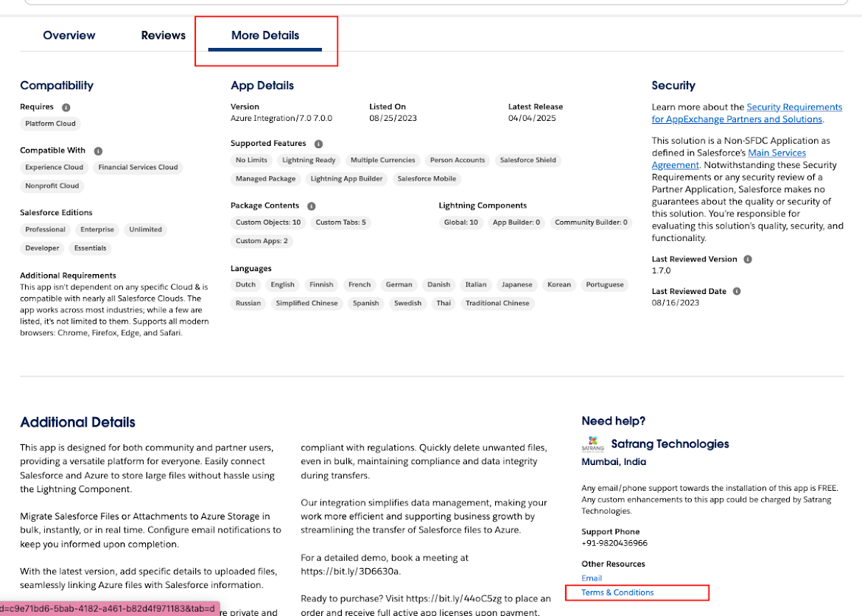
Task: Click the Developer edition tag
Action: (x=42, y=248)
